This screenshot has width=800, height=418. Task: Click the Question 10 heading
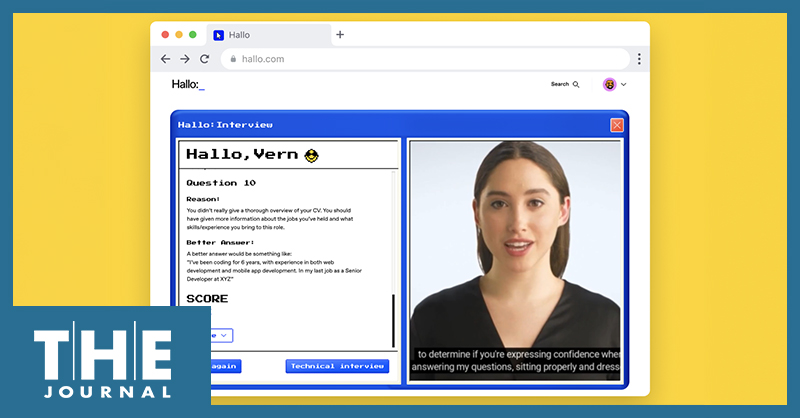tap(221, 183)
